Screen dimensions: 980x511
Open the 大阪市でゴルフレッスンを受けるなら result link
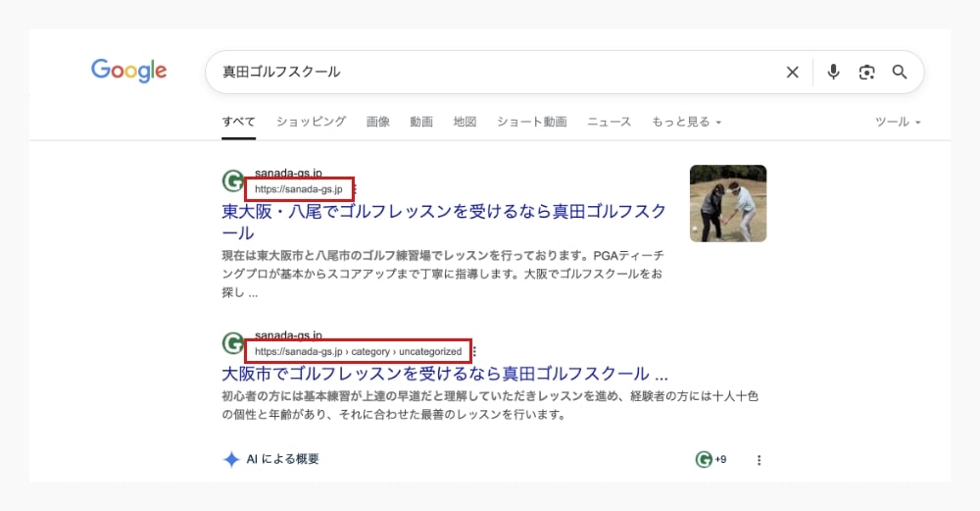(x=445, y=374)
